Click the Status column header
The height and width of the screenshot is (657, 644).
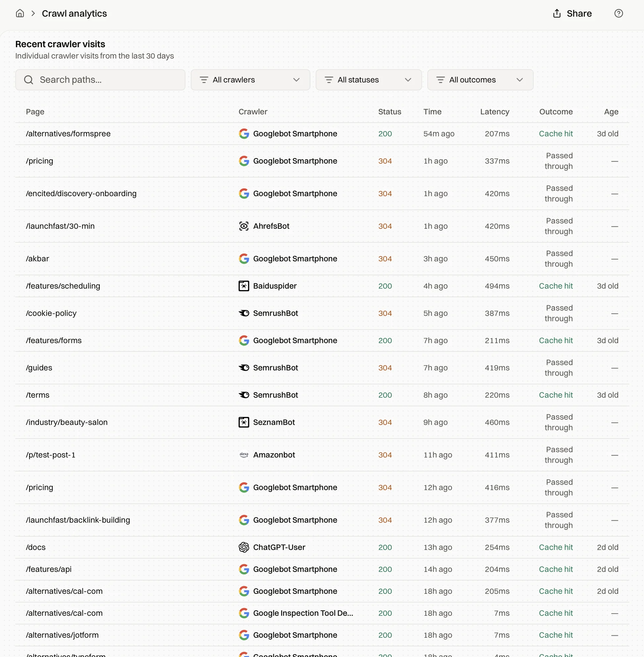pyautogui.click(x=389, y=111)
